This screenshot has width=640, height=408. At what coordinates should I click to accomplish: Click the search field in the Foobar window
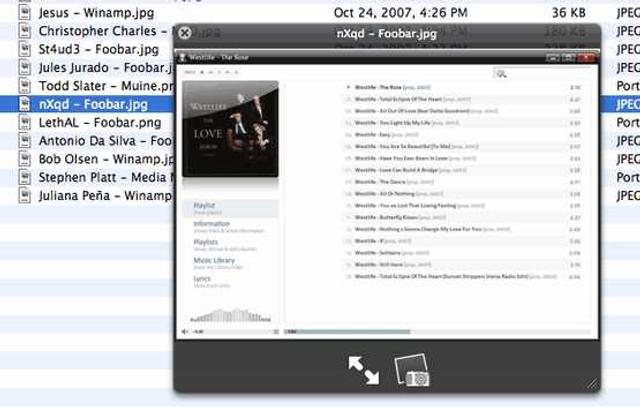(543, 74)
